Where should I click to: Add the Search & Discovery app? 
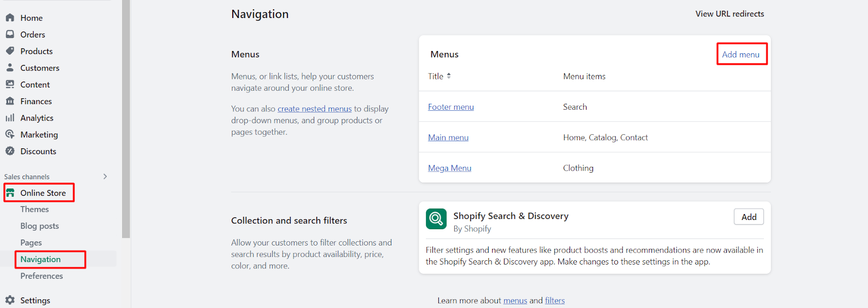[x=749, y=217]
